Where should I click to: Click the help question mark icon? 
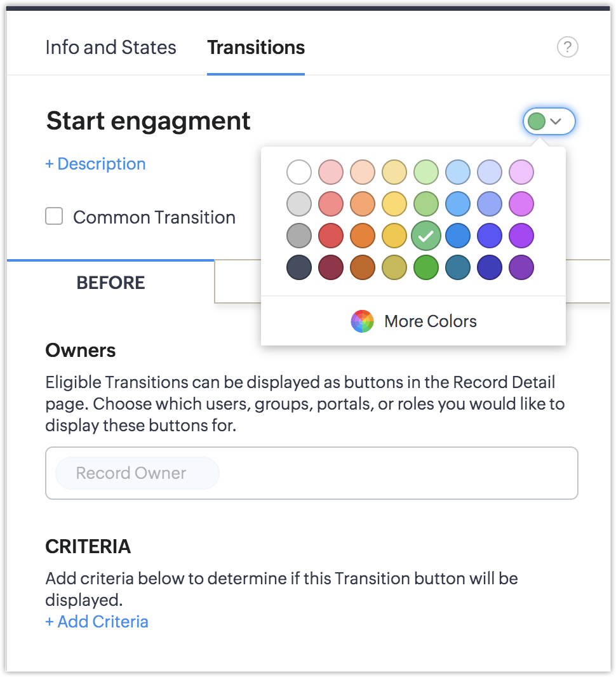click(567, 47)
